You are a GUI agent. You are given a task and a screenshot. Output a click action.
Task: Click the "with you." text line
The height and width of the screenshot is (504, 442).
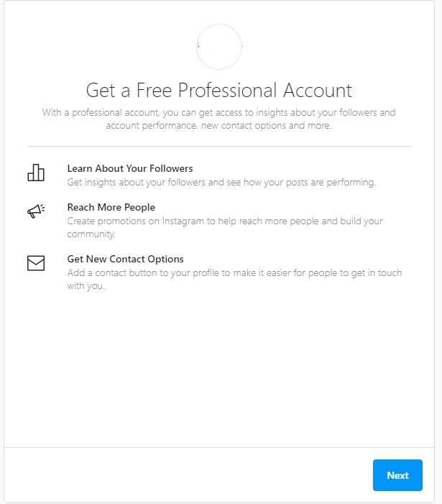coord(86,286)
